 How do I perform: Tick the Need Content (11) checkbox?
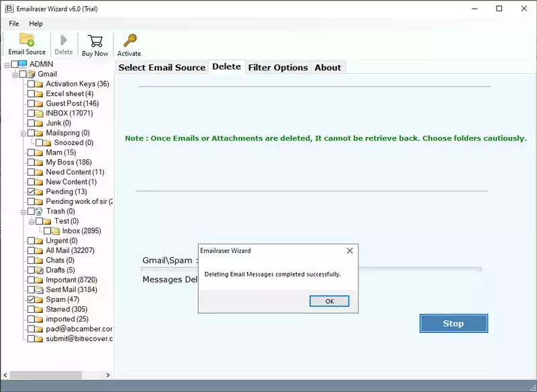31,173
